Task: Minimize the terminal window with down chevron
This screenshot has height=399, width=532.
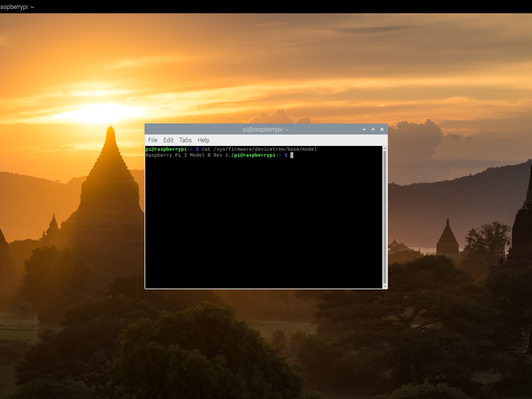Action: pyautogui.click(x=364, y=129)
